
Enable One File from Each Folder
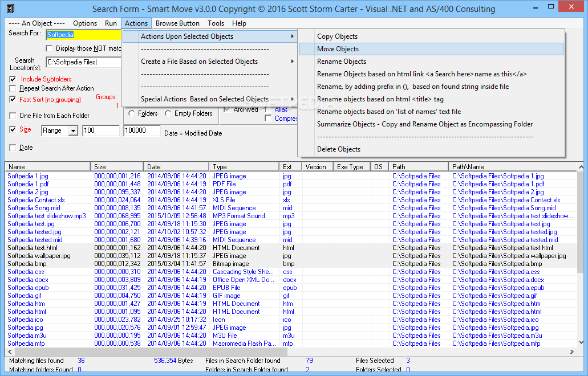click(13, 115)
